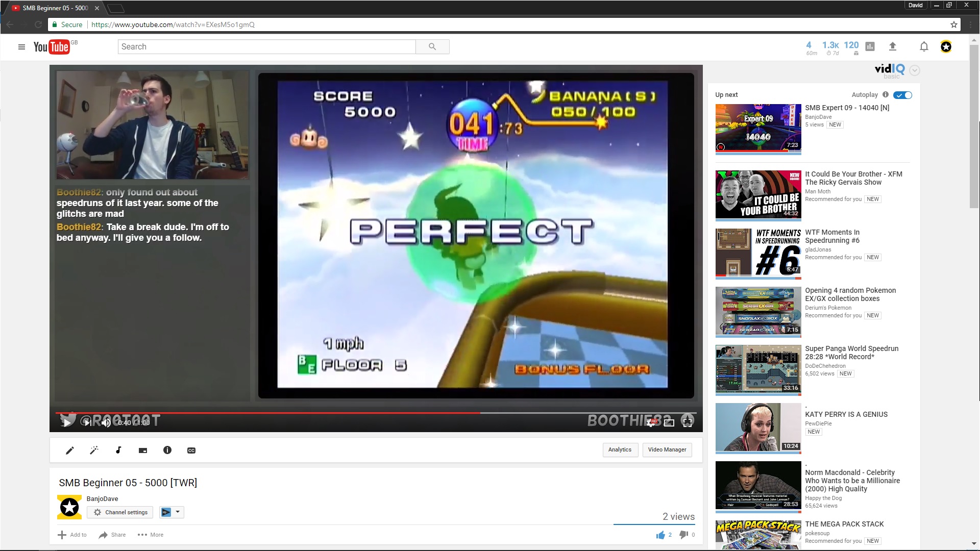Click inside the YouTube Search field
Image resolution: width=980 pixels, height=551 pixels.
(266, 46)
